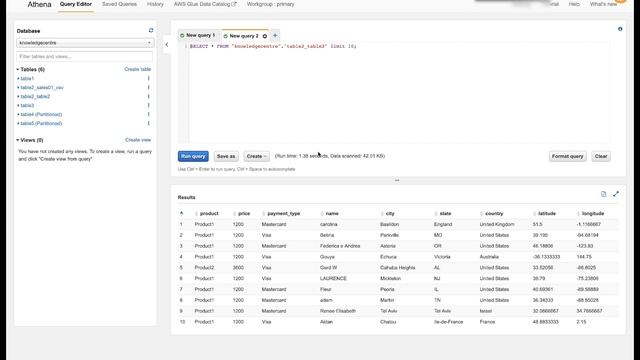Click the Create table link
Image resolution: width=640 pixels, height=360 pixels.
(x=138, y=69)
